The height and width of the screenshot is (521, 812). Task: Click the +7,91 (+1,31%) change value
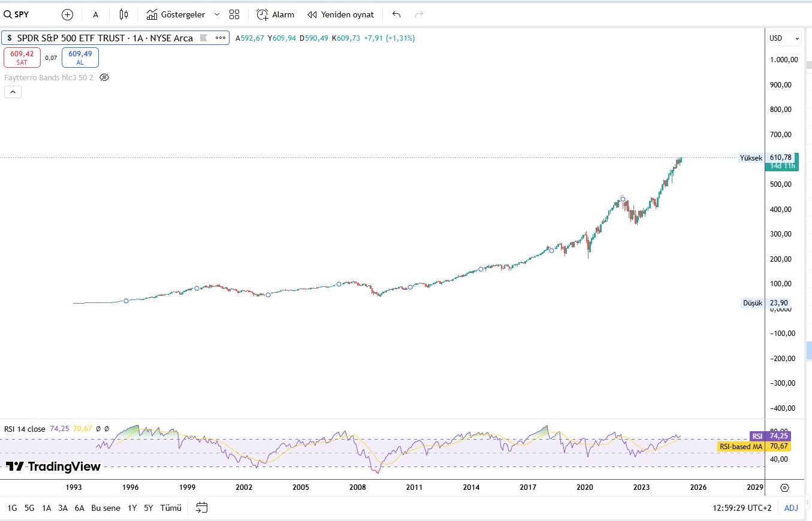[x=389, y=38]
